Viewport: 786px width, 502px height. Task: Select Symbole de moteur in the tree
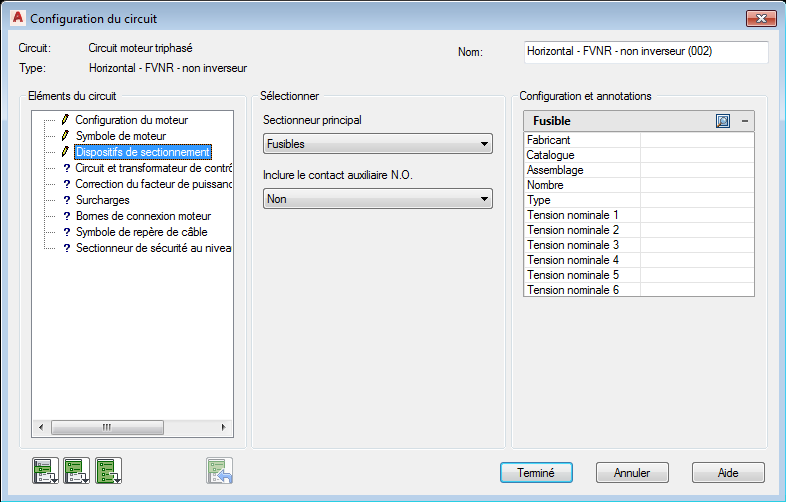120,136
